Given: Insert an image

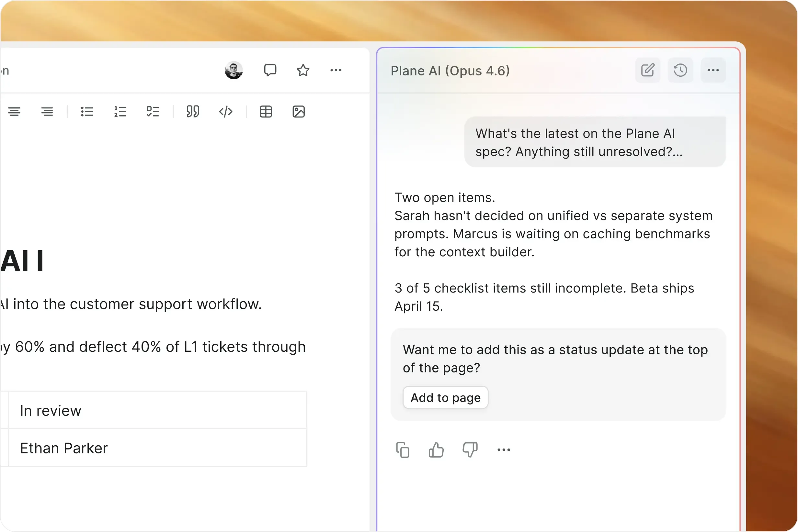Looking at the screenshot, I should point(299,112).
